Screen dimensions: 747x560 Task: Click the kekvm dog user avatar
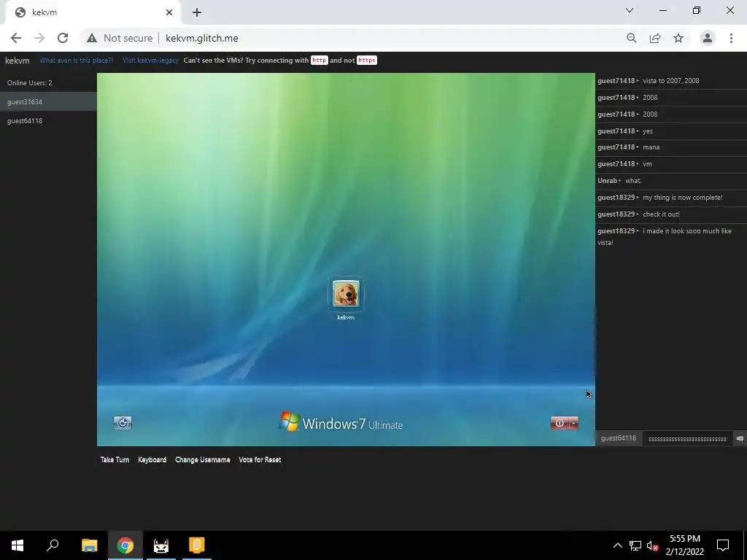coord(346,294)
